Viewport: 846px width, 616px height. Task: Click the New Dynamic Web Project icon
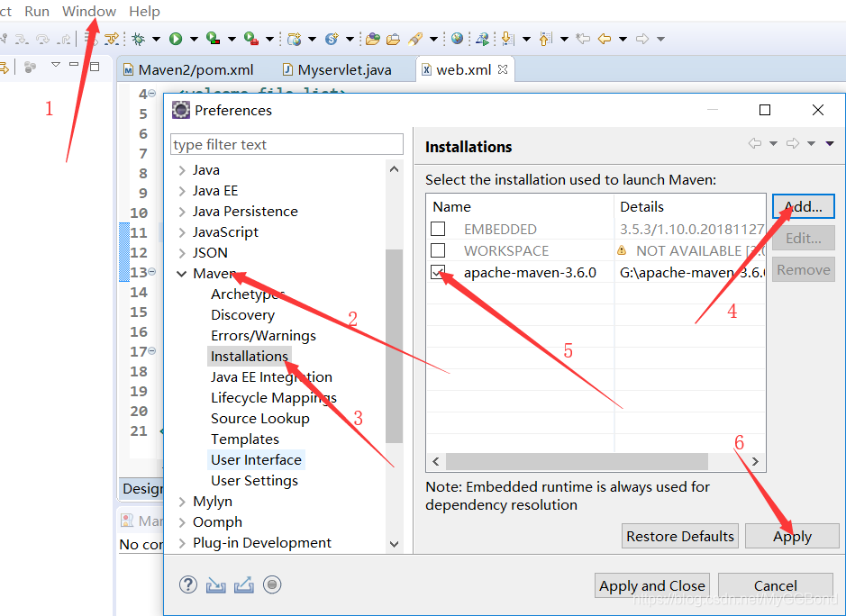tap(294, 39)
